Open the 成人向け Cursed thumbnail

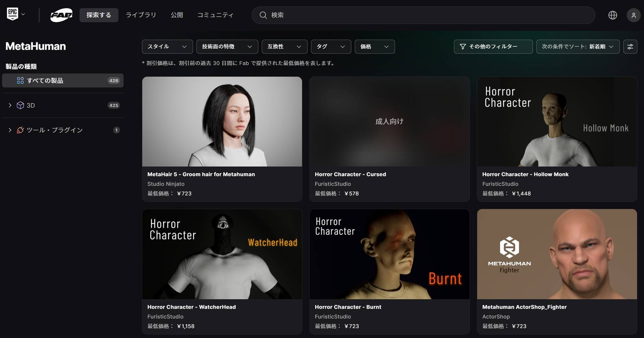[x=389, y=122]
